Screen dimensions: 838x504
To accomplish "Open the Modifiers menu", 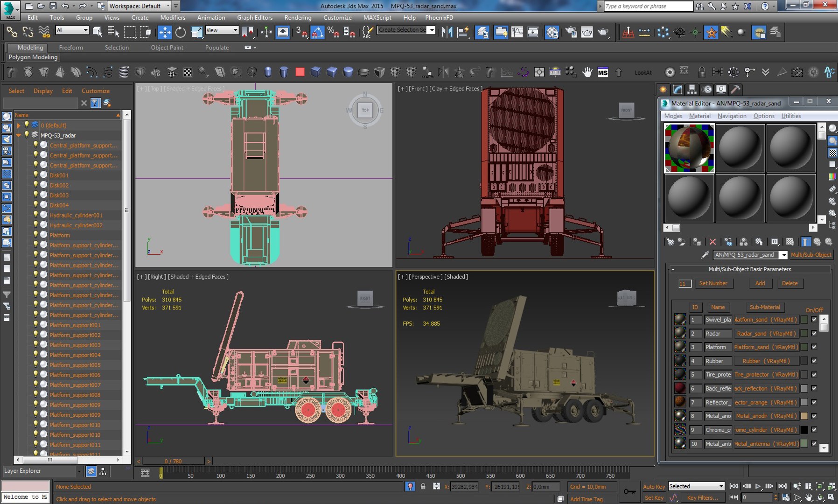I will (173, 17).
